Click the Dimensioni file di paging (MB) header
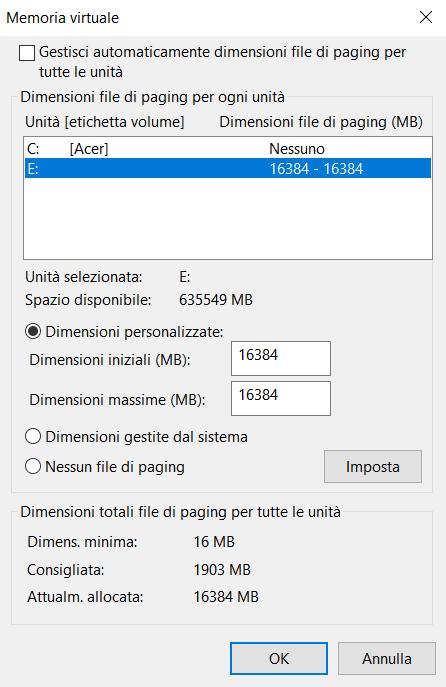446x687 pixels. coord(321,122)
